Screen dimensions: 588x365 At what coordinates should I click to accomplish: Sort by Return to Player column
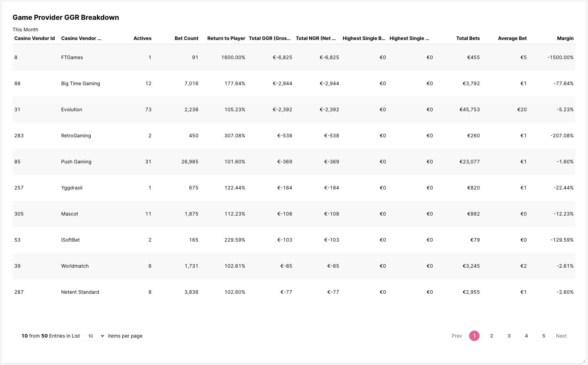226,38
